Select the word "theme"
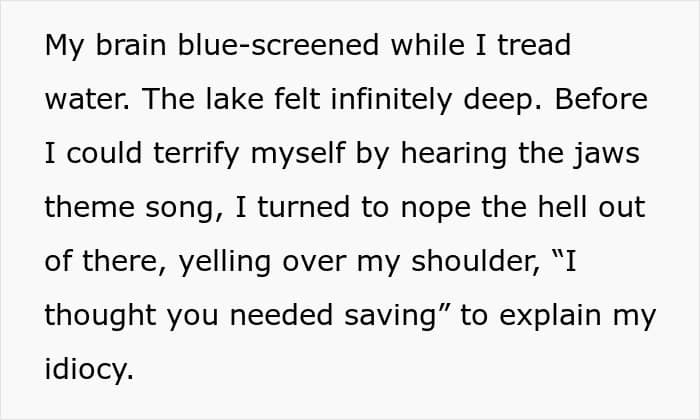 (x=87, y=209)
